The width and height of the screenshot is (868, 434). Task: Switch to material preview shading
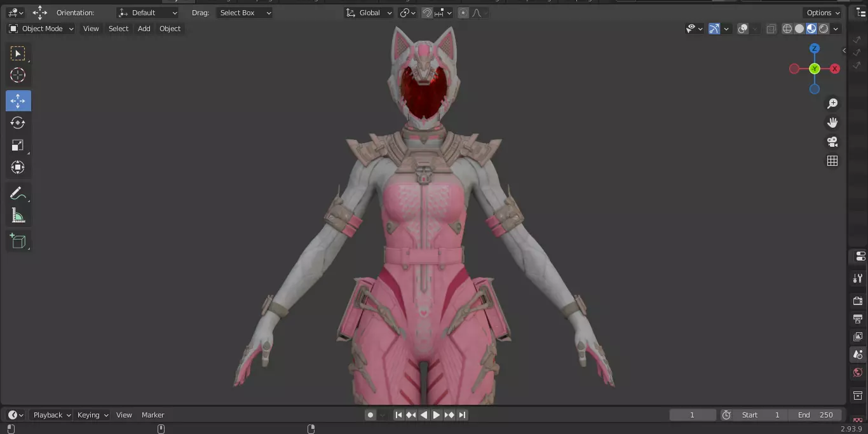pyautogui.click(x=811, y=29)
